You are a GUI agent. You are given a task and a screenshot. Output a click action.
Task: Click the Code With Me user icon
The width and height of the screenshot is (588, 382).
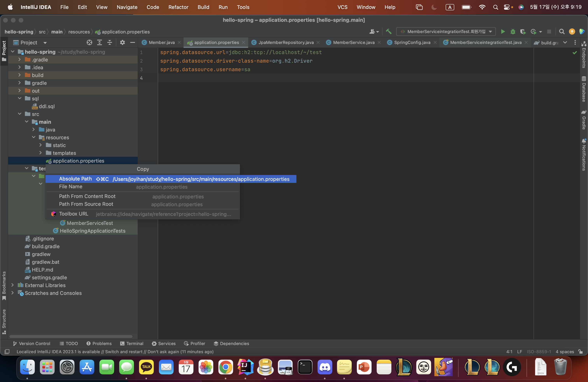(374, 32)
